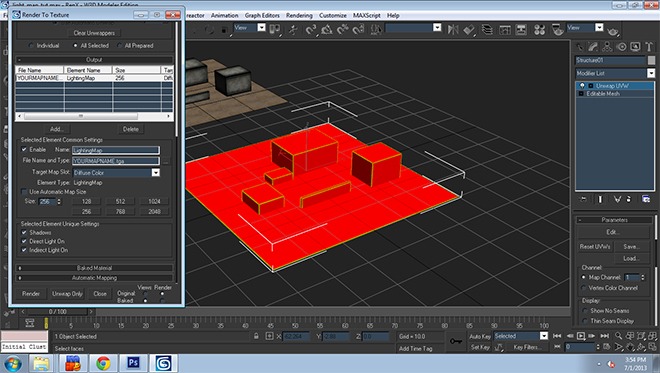Viewport: 660px width, 373px height.
Task: Open the Customize menu
Action: (333, 16)
